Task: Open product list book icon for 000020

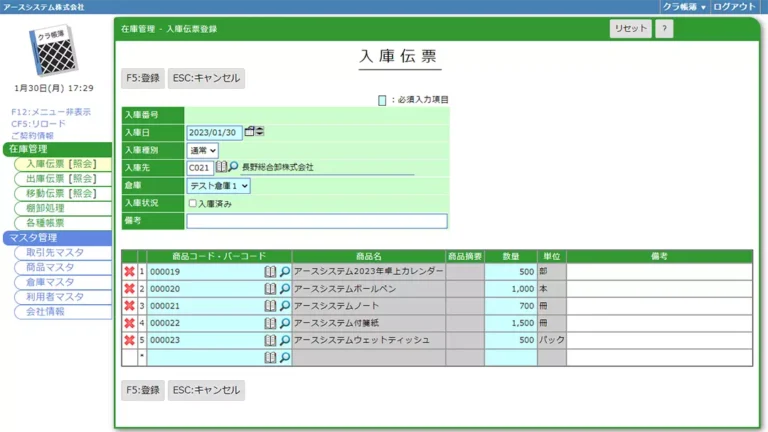Action: click(x=270, y=288)
